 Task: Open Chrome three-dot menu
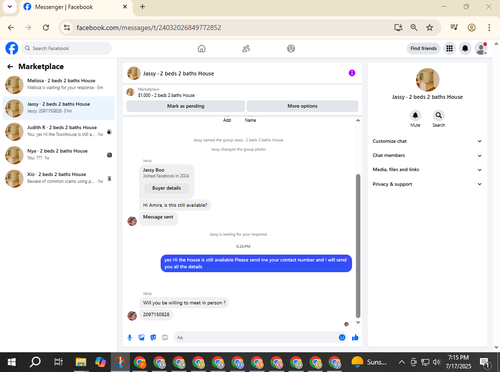point(489,28)
